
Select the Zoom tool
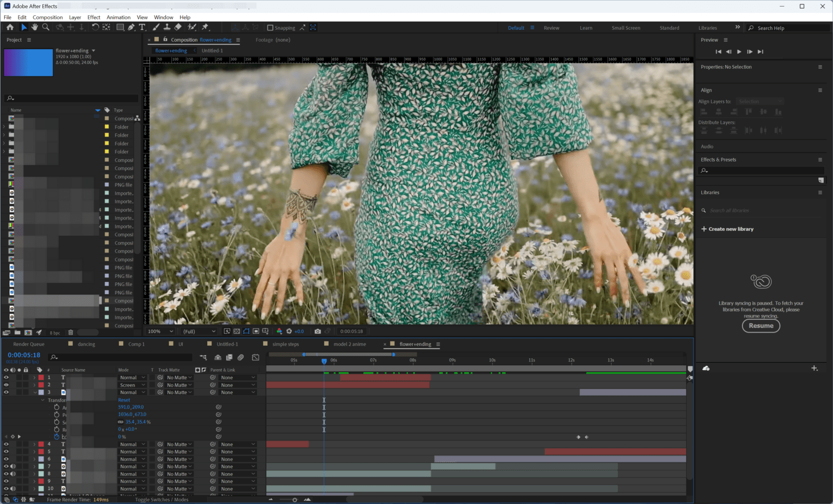[x=46, y=27]
